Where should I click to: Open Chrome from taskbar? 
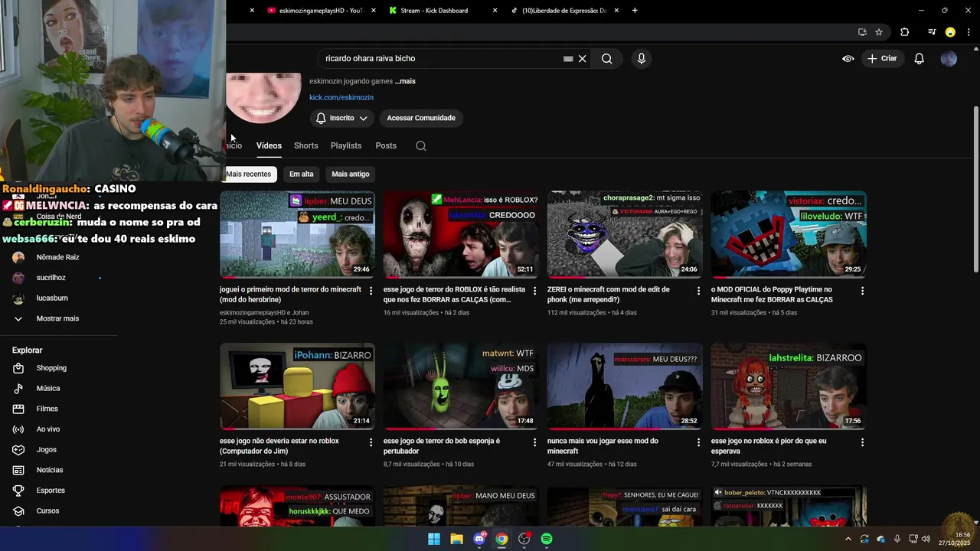(501, 539)
